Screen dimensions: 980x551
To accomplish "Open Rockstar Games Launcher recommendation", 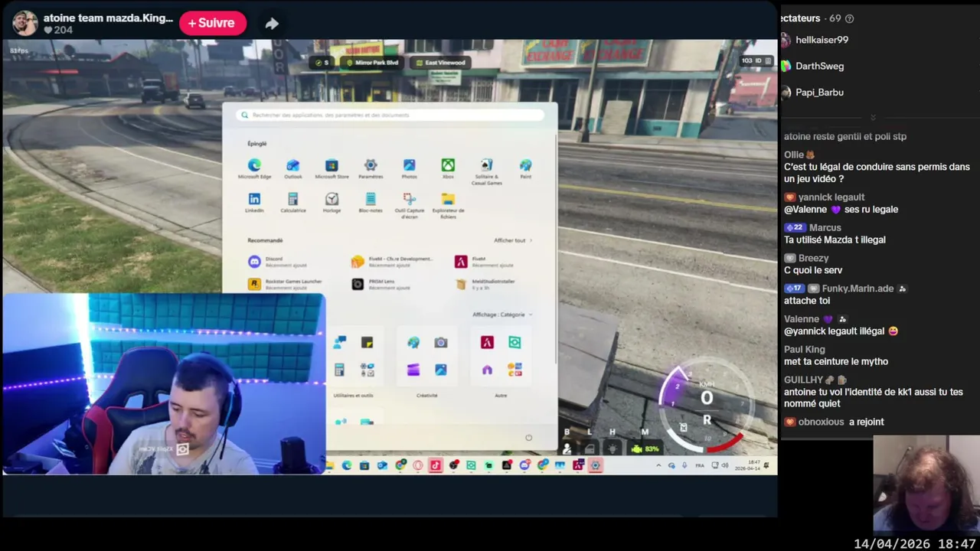I will pos(286,284).
